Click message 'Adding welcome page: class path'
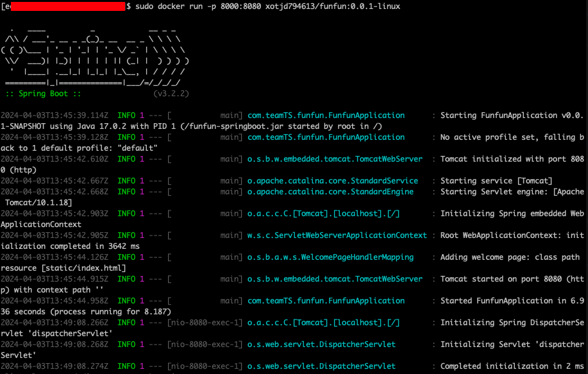Viewport: 588px width, 374px height. pyautogui.click(x=510, y=257)
